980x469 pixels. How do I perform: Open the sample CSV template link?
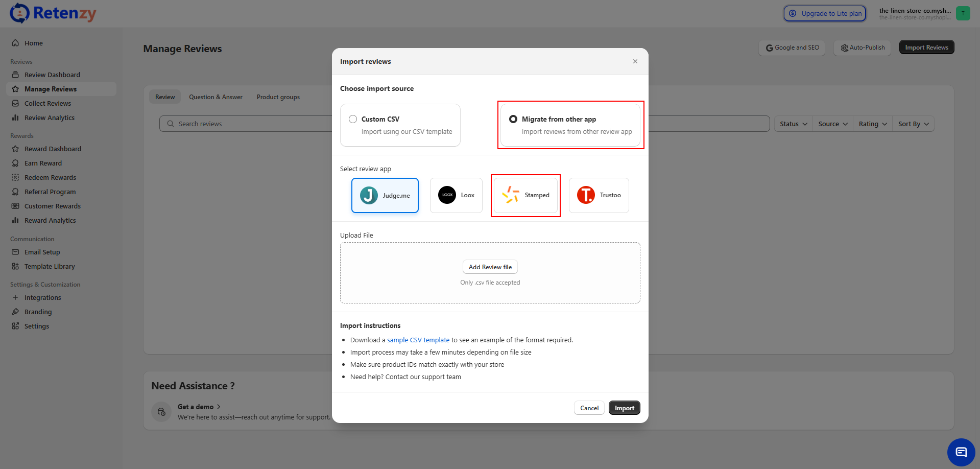pyautogui.click(x=418, y=340)
